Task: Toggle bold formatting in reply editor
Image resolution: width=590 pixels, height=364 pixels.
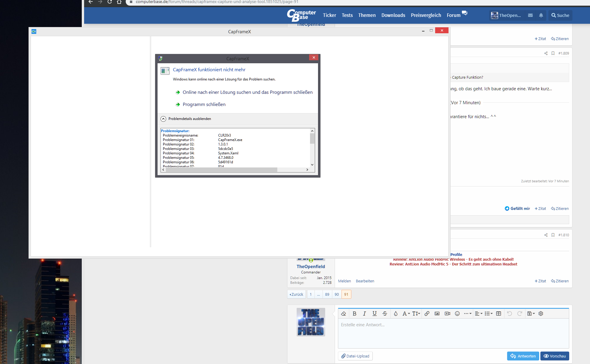Action: 354,314
